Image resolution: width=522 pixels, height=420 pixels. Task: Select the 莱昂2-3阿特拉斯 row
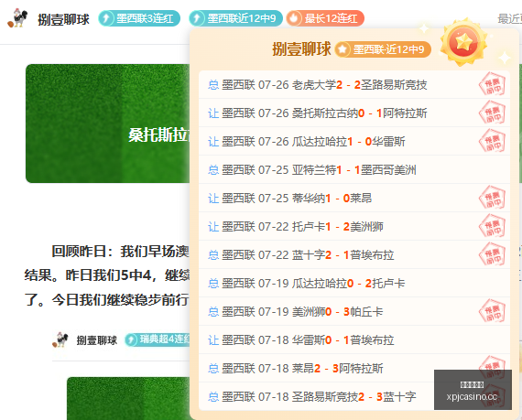tap(354, 368)
